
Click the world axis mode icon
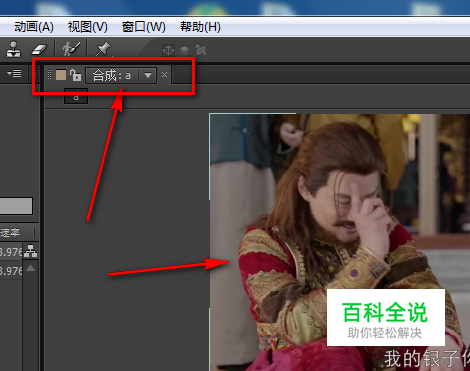coord(184,50)
